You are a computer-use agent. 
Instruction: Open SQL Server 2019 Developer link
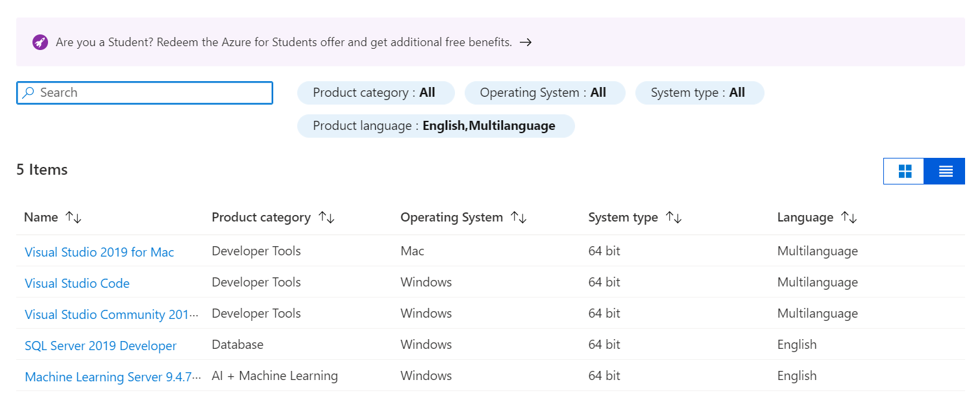coord(101,346)
